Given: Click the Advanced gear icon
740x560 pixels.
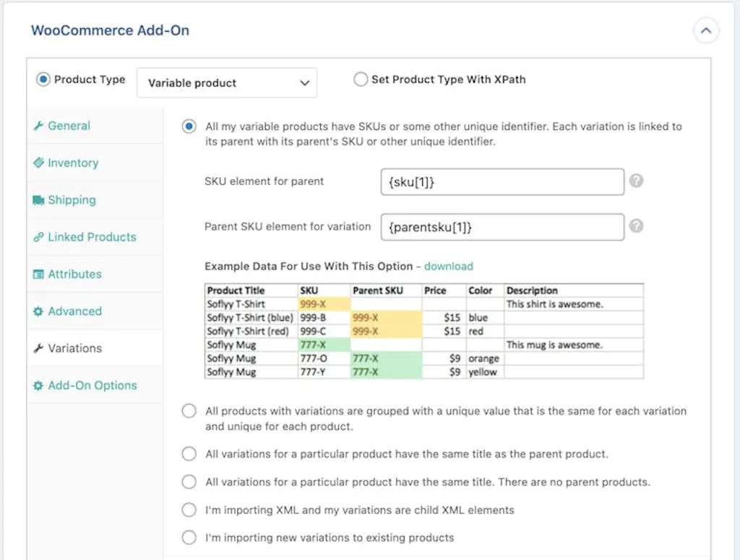Looking at the screenshot, I should pos(39,311).
